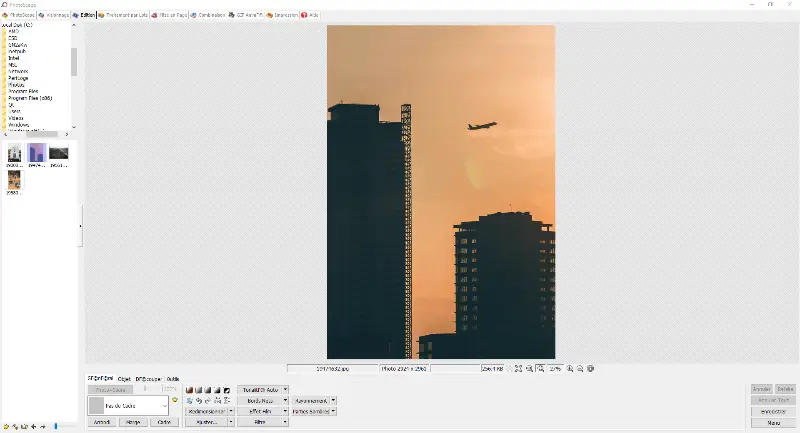Click the zoom out minus magnifier icon

tap(580, 368)
